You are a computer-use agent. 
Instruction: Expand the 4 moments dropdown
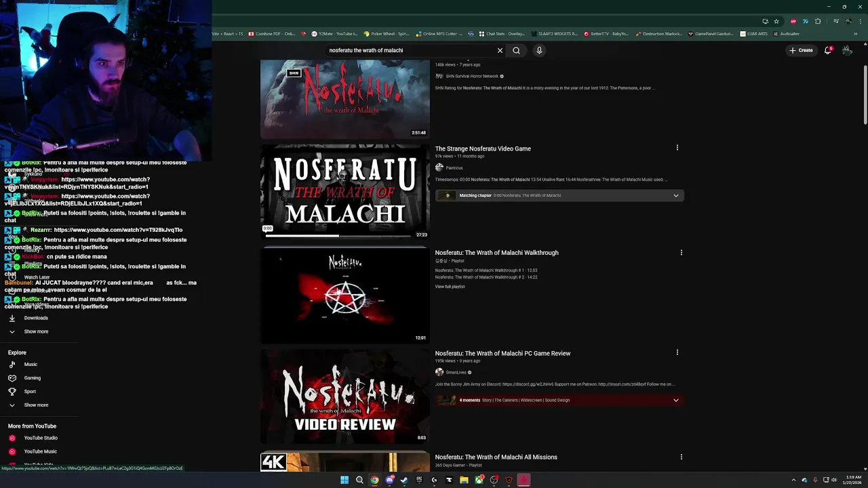(675, 400)
